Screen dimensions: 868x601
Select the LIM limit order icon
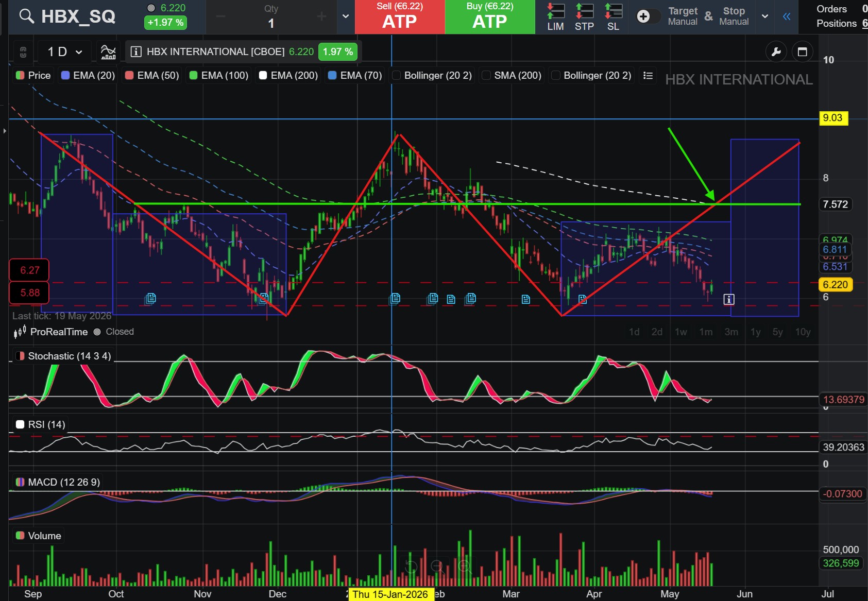click(x=555, y=16)
